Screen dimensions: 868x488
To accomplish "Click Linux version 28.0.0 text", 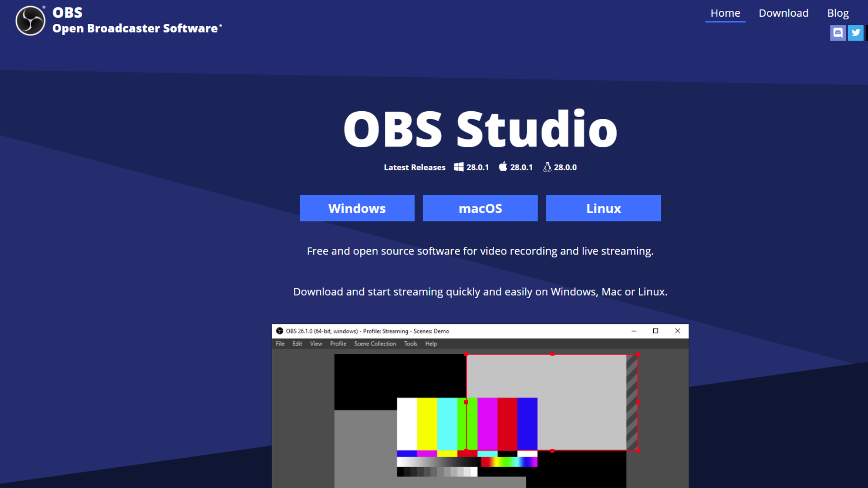I will [565, 167].
